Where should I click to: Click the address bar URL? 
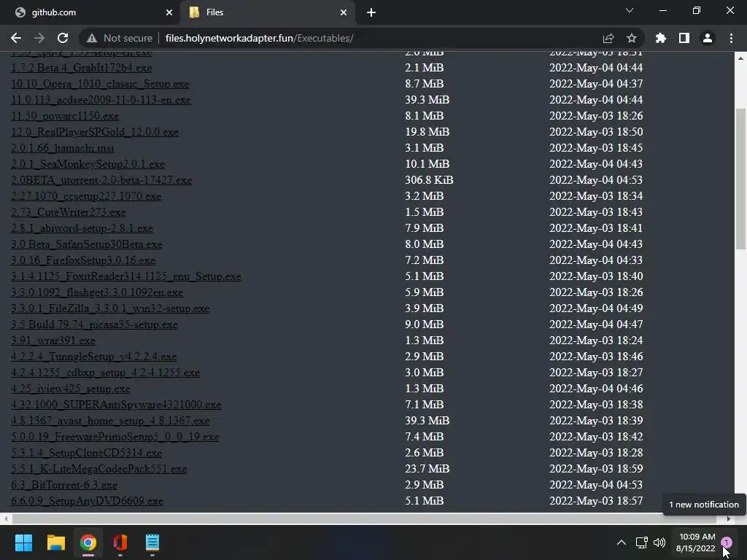tap(260, 38)
